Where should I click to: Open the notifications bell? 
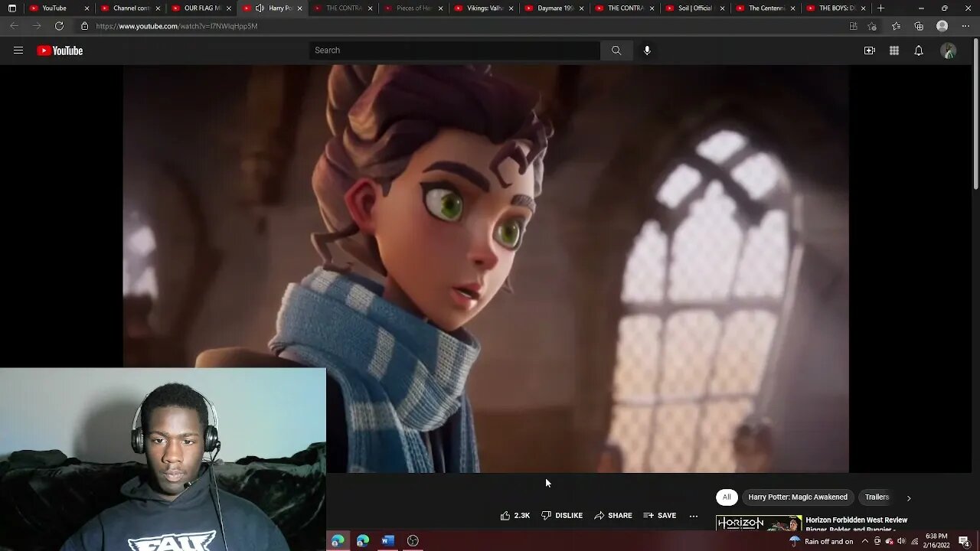919,51
